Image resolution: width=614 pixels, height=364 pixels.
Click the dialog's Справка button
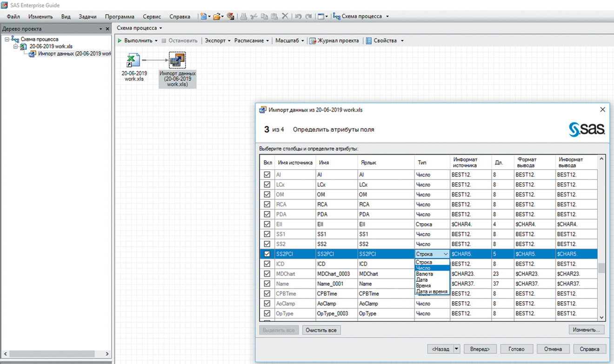click(589, 349)
